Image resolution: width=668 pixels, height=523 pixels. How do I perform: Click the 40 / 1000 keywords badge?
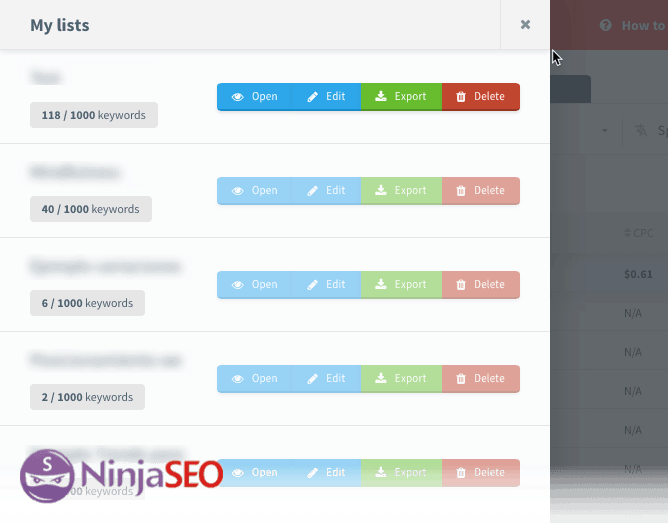[x=91, y=209]
